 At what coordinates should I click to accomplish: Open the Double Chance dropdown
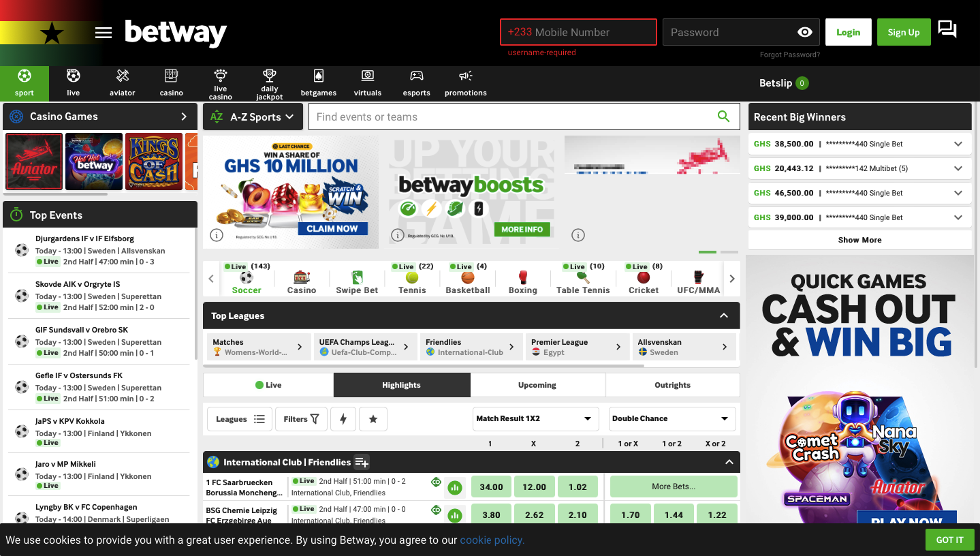672,418
